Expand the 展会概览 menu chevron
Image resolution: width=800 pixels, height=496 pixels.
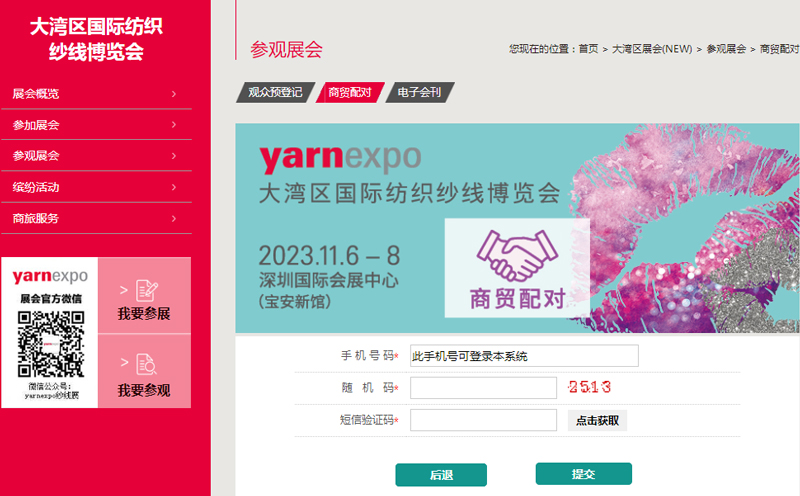(x=173, y=94)
